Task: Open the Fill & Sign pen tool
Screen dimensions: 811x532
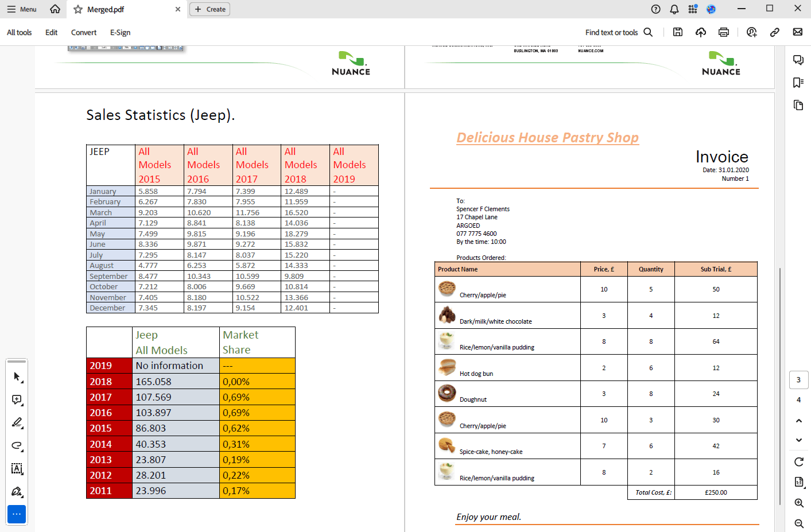Action: (x=17, y=492)
